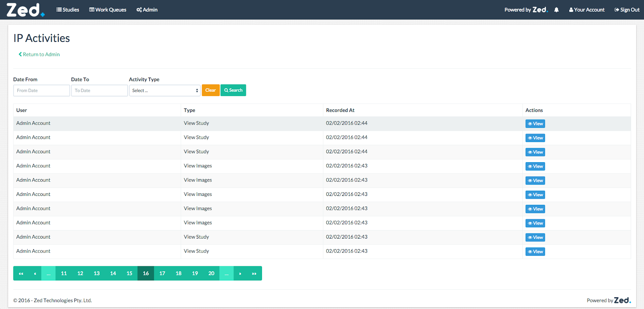Click the Zed Technologies copyright text
The width and height of the screenshot is (644, 309).
coord(52,300)
